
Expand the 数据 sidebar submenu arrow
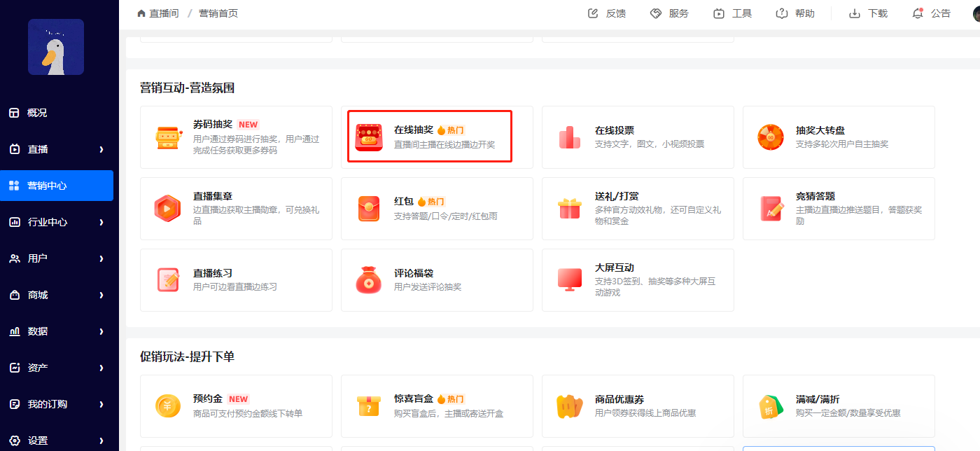click(101, 331)
